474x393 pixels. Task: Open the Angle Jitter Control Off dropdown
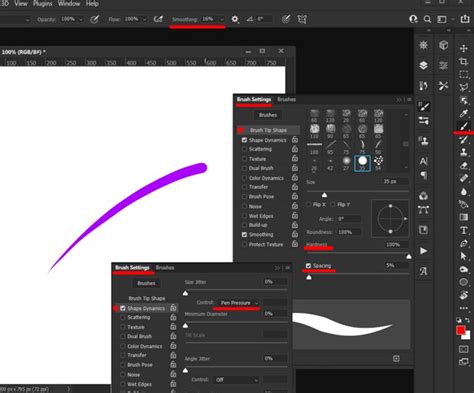236,380
